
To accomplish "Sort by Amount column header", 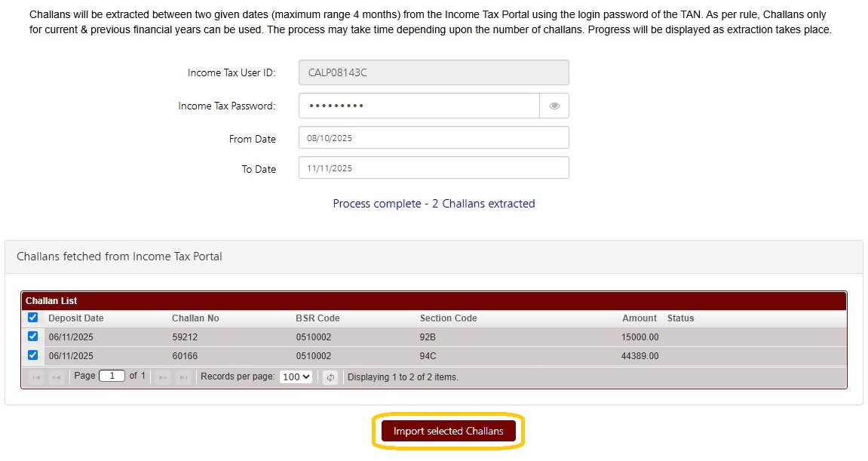I will (639, 318).
